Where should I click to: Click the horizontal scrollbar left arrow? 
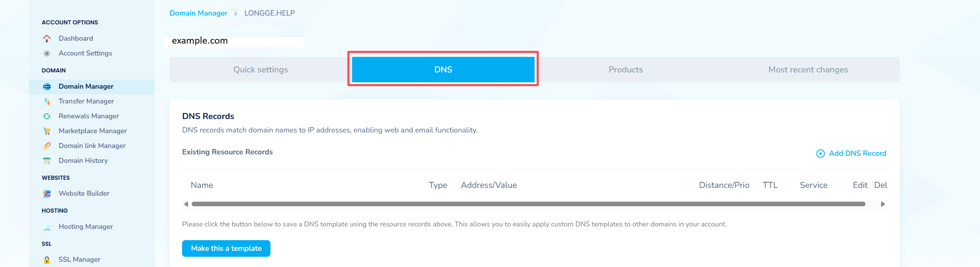click(x=186, y=204)
